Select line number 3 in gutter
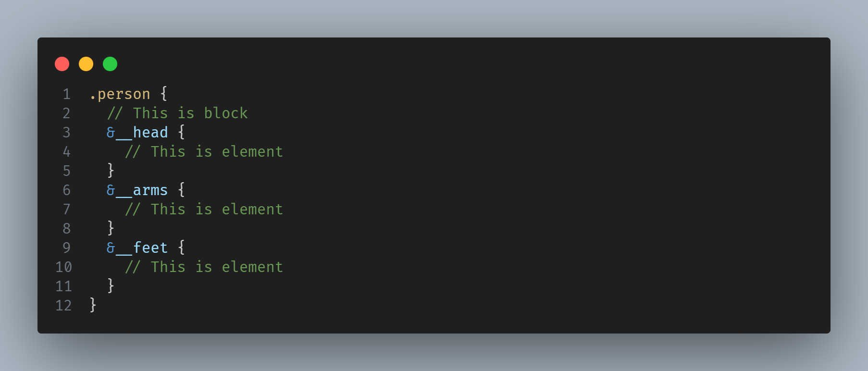 (66, 133)
